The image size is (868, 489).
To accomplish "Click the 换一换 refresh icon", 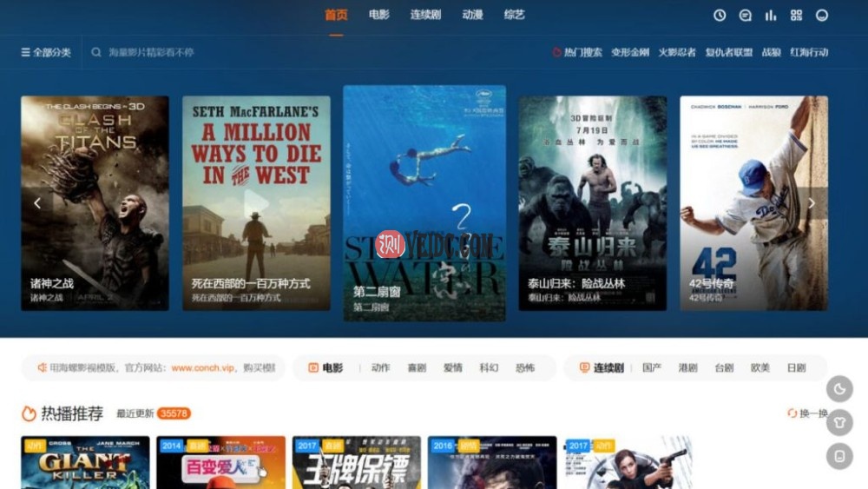I will (x=792, y=413).
